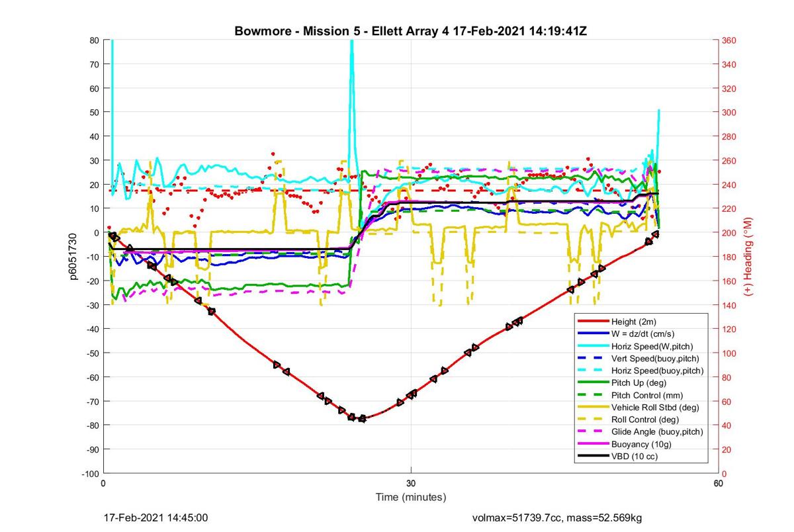Select the '-50' tick label on left axis
Screen dimensions: 794x532
point(93,353)
